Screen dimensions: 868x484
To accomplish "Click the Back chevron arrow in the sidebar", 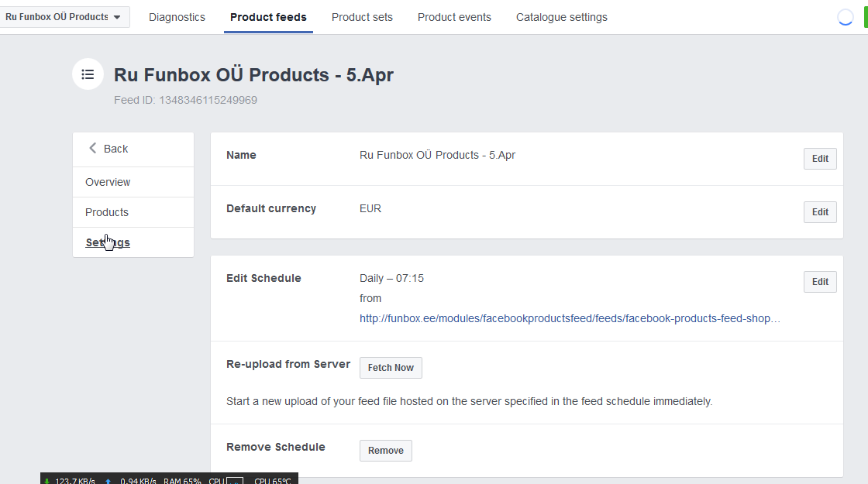I will (x=93, y=148).
